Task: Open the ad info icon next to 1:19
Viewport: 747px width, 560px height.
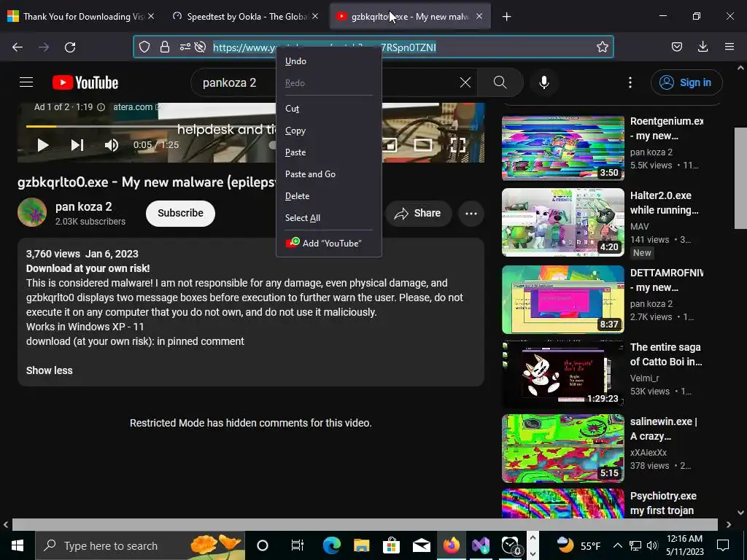Action: pyautogui.click(x=101, y=107)
